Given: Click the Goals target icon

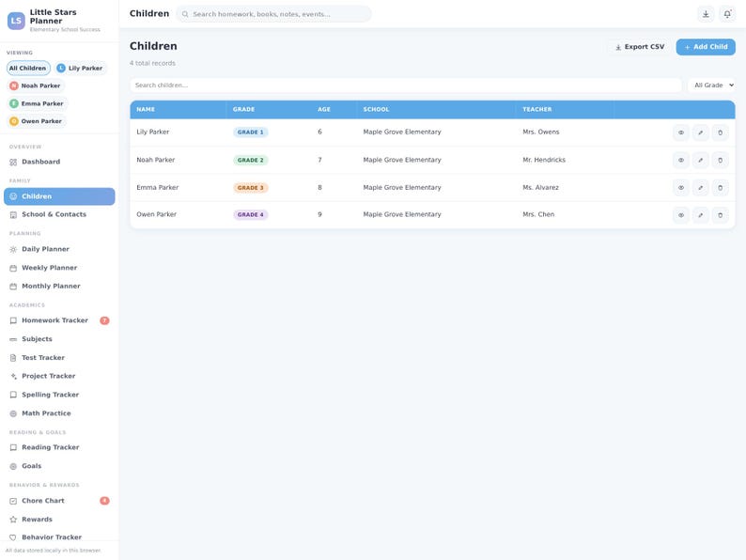Looking at the screenshot, I should pos(13,466).
